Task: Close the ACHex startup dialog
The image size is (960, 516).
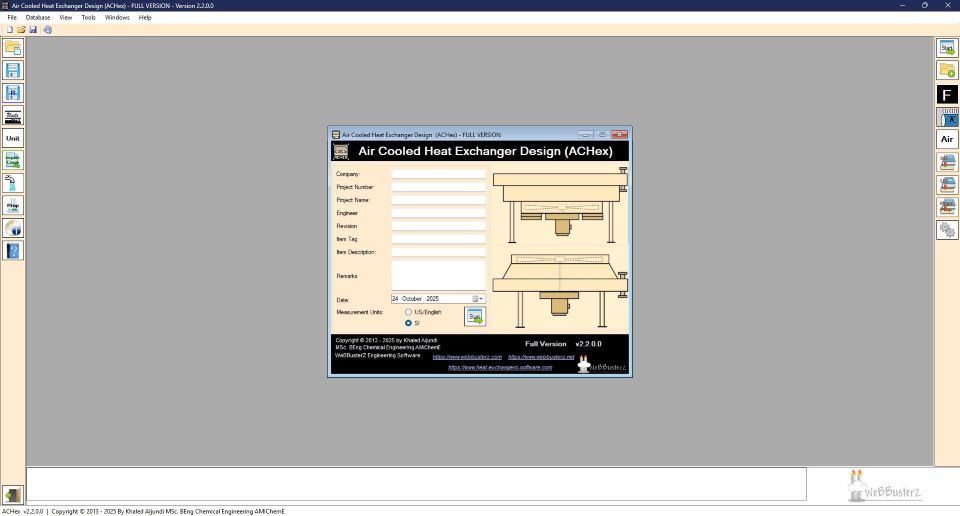Action: coord(619,134)
